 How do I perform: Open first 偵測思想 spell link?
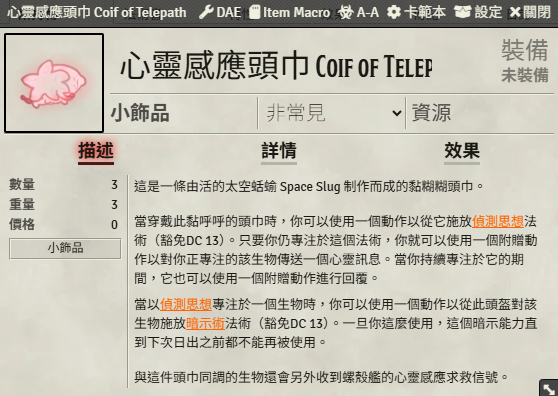click(498, 222)
